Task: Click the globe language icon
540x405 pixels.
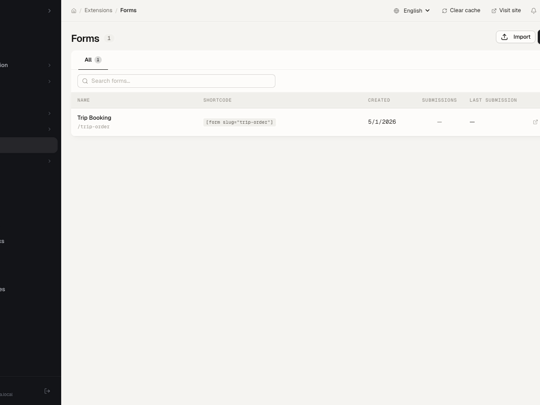Action: pyautogui.click(x=396, y=11)
